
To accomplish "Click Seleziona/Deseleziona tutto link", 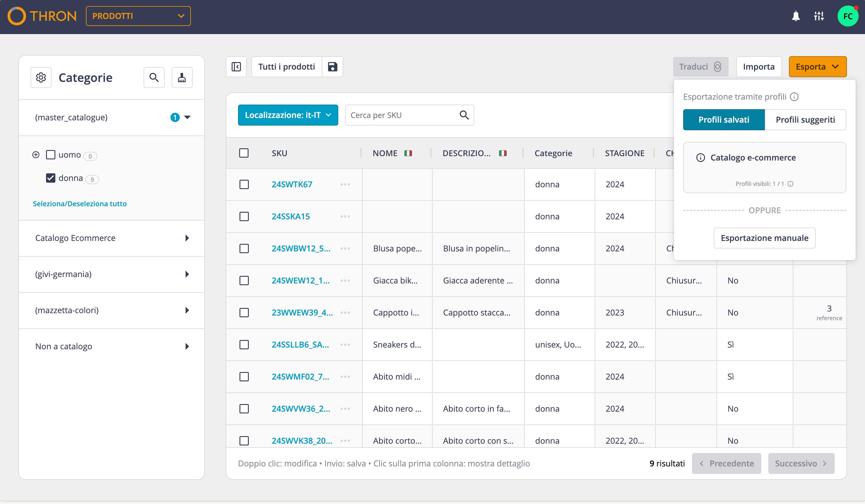I will pos(80,204).
